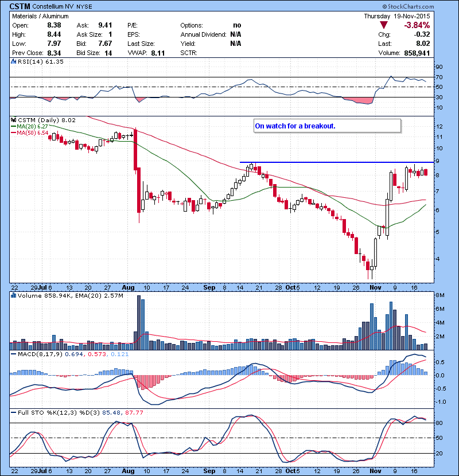Click the SCTR label
The width and height of the screenshot is (459, 476).
coord(189,53)
